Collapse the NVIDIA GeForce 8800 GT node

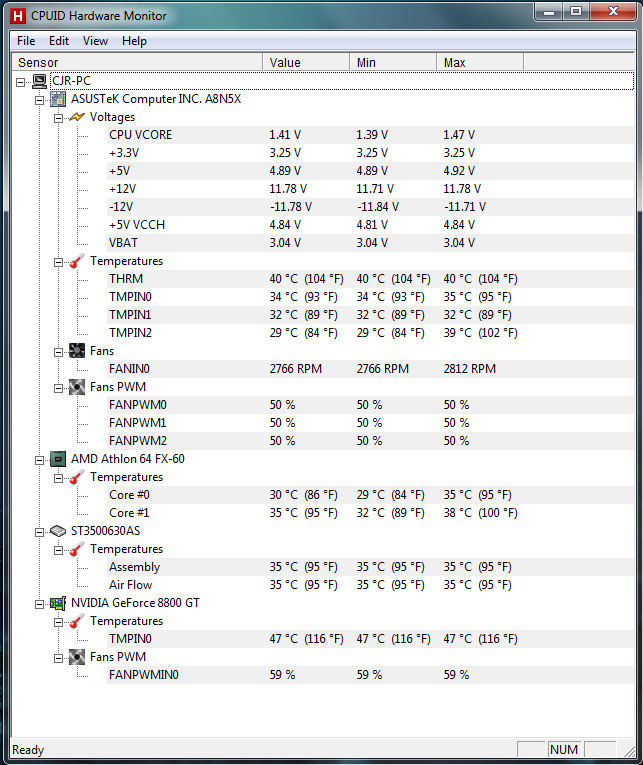click(x=40, y=604)
